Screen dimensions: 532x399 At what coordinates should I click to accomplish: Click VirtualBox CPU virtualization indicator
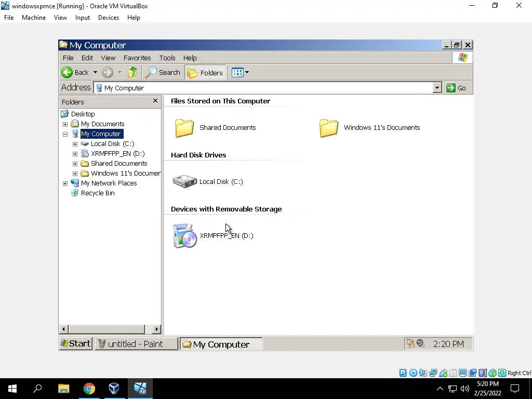(x=482, y=373)
